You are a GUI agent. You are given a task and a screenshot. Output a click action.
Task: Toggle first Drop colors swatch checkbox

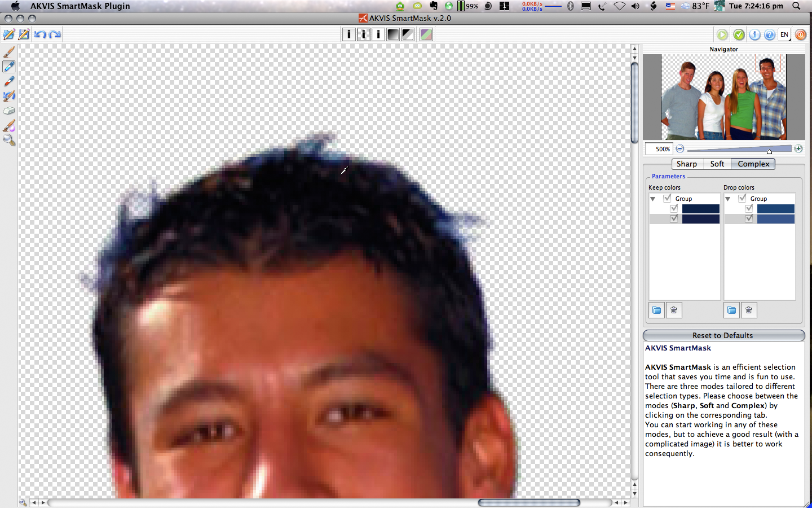749,208
